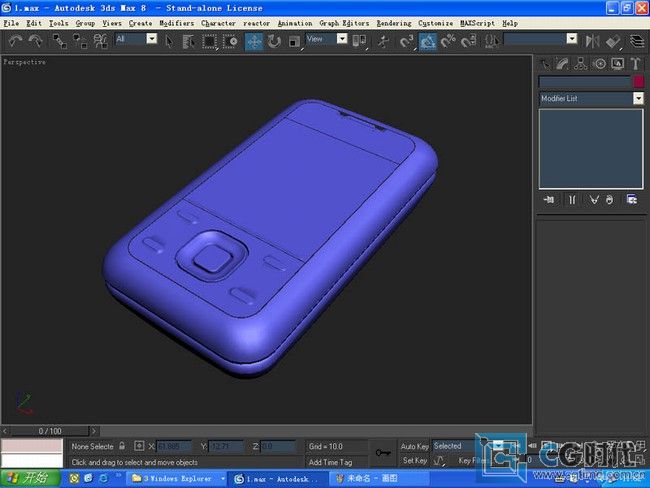Open the Customize menu

click(435, 23)
